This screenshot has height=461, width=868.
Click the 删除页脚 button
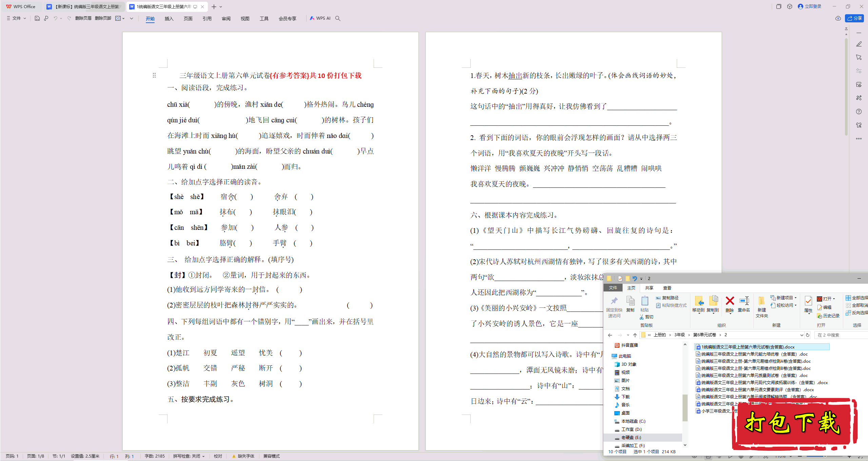click(x=103, y=18)
